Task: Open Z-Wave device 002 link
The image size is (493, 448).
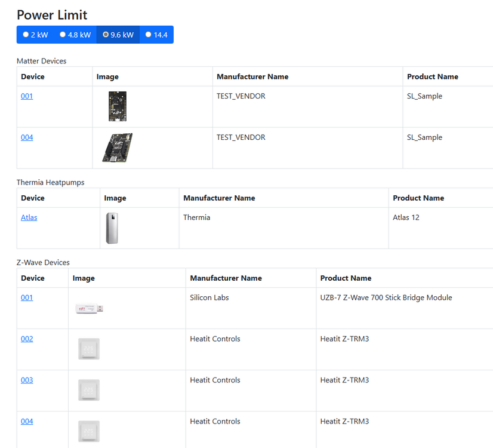Action: pos(27,339)
